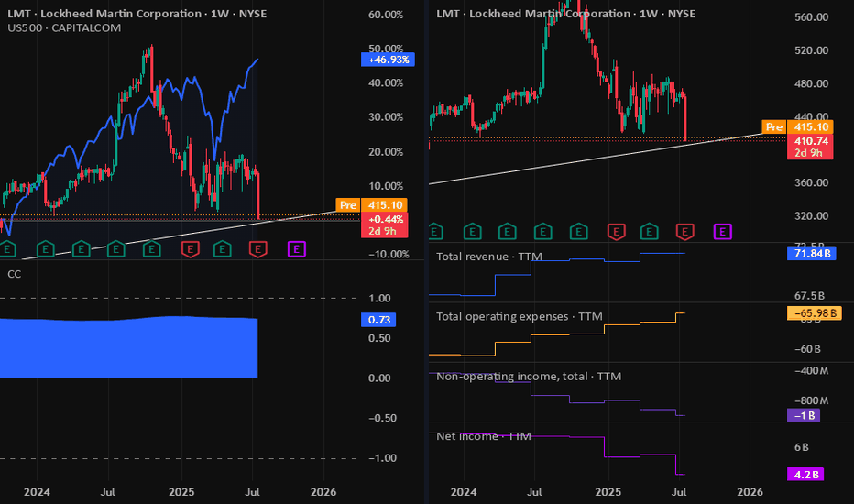Image resolution: width=854 pixels, height=504 pixels.
Task: Click the 67.5B label on revenue scale
Action: point(809,296)
